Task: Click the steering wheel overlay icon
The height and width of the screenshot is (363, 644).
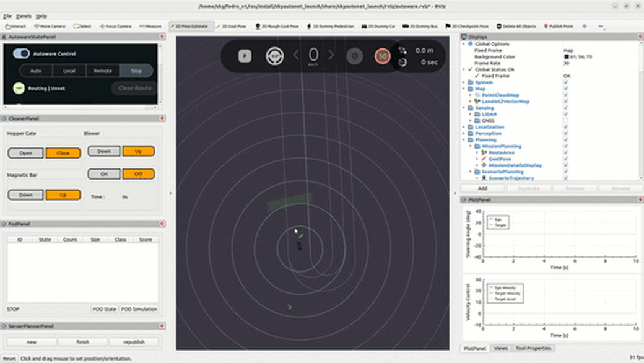Action: [x=275, y=56]
